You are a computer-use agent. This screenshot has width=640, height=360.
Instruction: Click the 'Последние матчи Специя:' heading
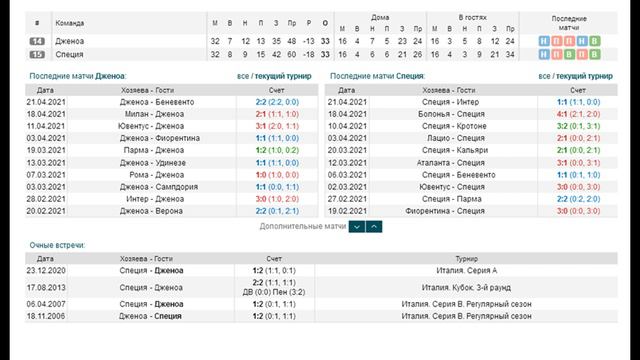(378, 76)
